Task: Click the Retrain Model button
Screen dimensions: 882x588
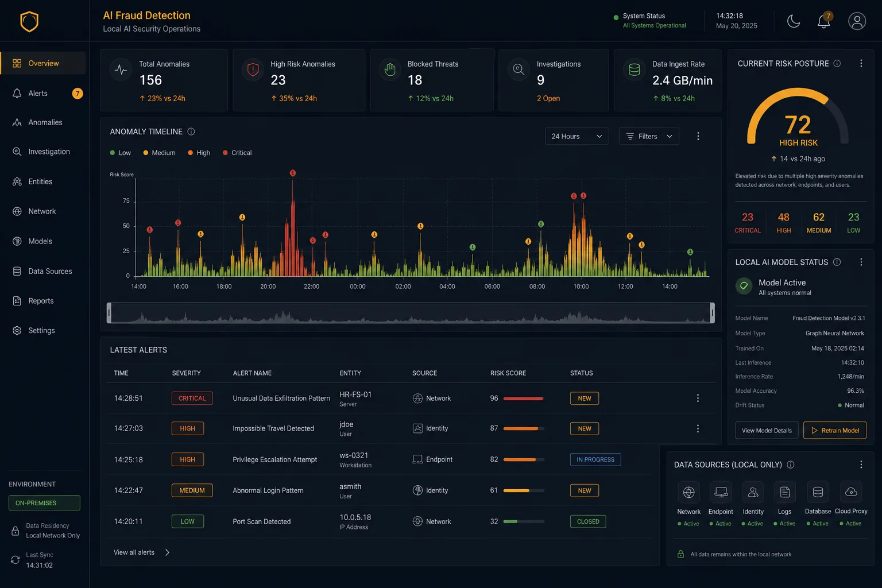Action: point(835,430)
